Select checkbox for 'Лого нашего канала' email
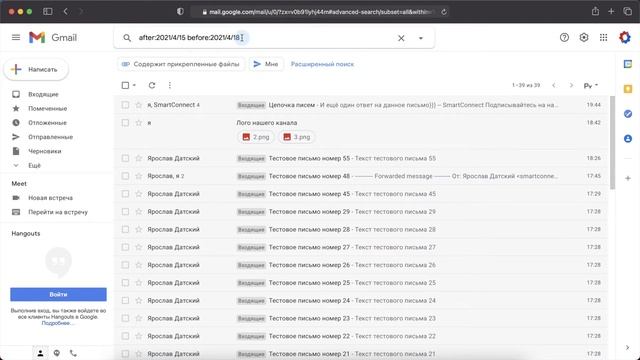The image size is (640, 360). pyautogui.click(x=125, y=123)
